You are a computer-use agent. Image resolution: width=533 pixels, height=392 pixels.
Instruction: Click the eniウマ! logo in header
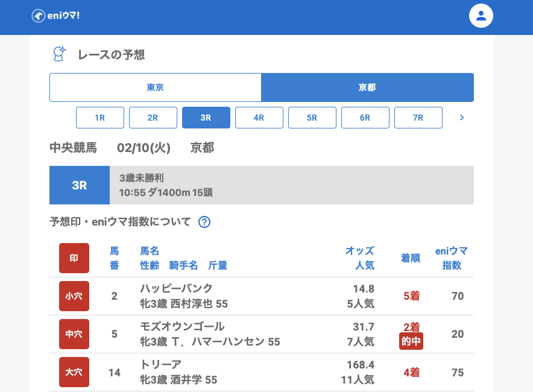click(55, 16)
